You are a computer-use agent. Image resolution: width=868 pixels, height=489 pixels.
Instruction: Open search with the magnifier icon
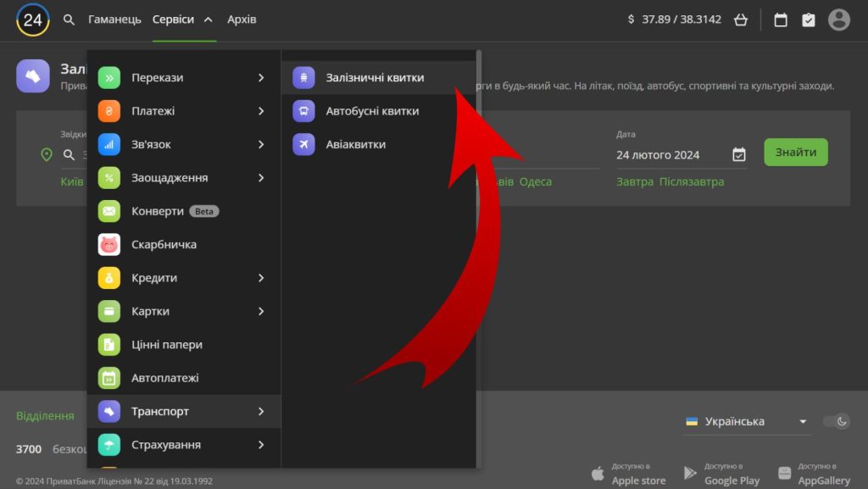point(70,19)
